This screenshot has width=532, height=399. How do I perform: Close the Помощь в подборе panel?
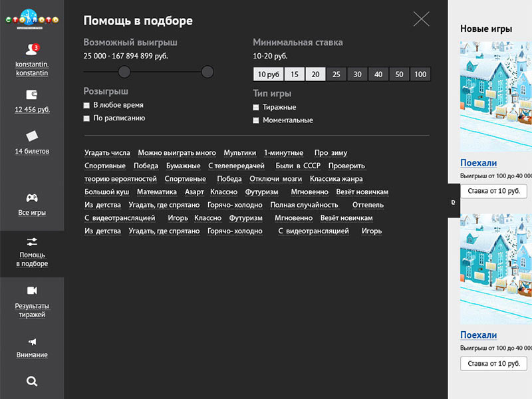[421, 19]
